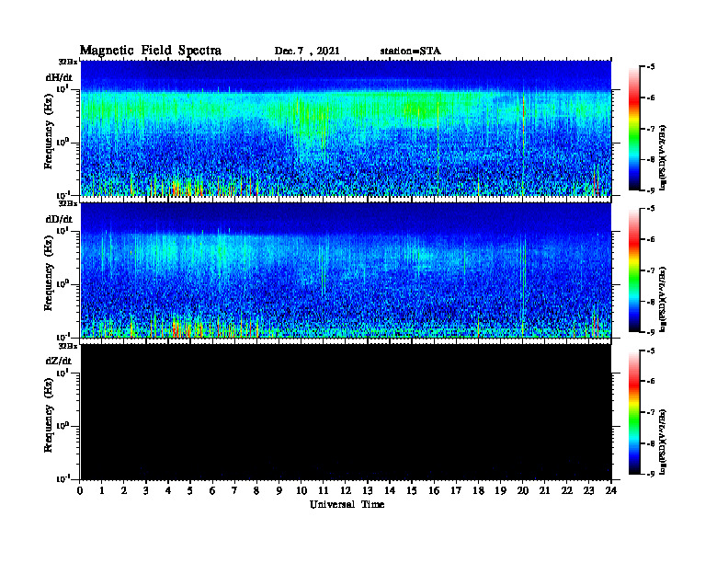Click hour tick label "24" on time axis
This screenshot has width=728, height=563.
(611, 490)
